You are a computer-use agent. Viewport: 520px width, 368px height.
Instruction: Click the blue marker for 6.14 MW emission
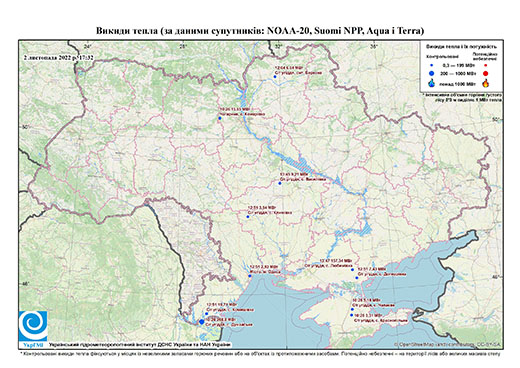[x=275, y=77]
